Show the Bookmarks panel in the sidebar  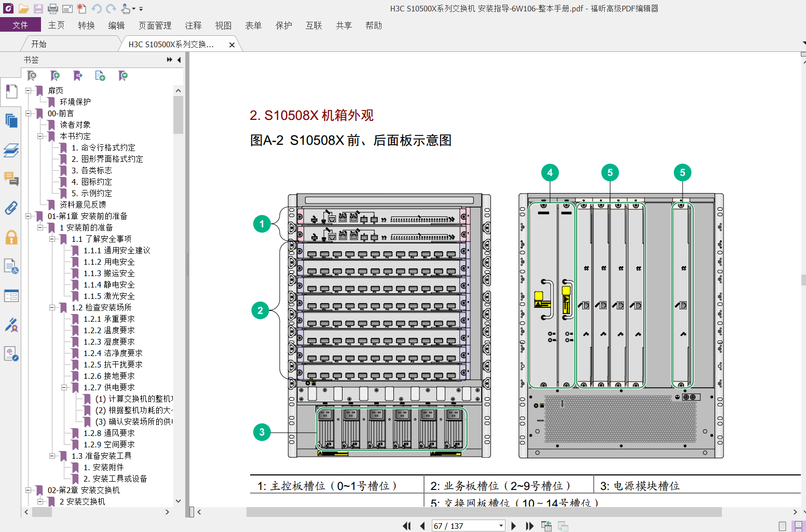11,91
